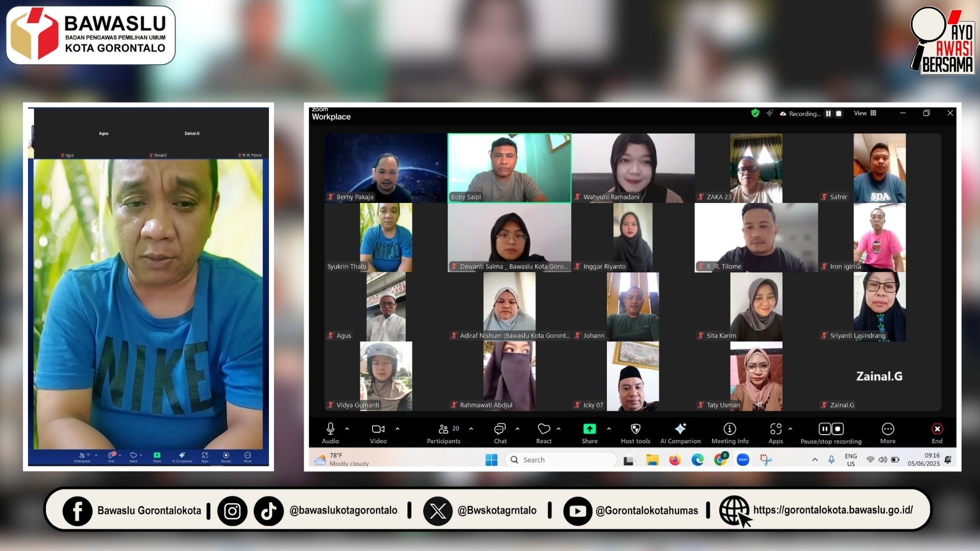Viewport: 980px width, 551px height.
Task: Select Wahyuni Ramadani's video tile
Action: click(x=633, y=168)
